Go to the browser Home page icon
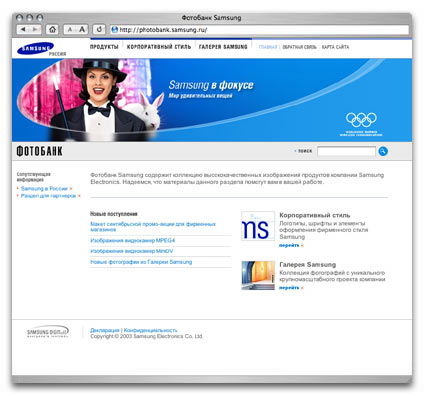Image resolution: width=425 pixels, height=396 pixels. [52, 29]
